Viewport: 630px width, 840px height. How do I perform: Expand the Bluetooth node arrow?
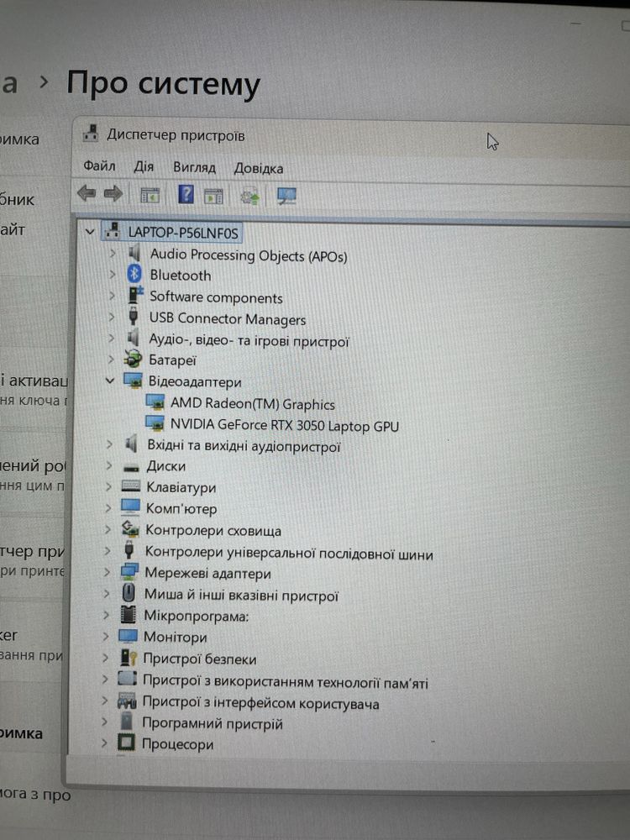pos(112,275)
